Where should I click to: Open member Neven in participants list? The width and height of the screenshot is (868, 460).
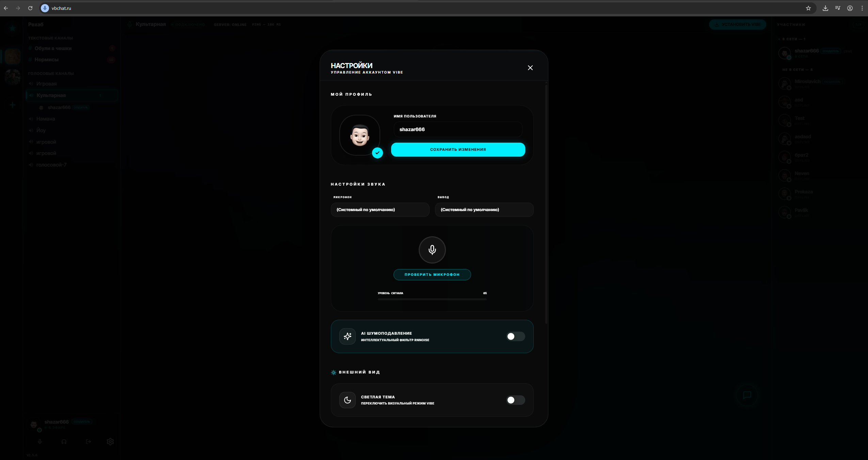pos(819,176)
